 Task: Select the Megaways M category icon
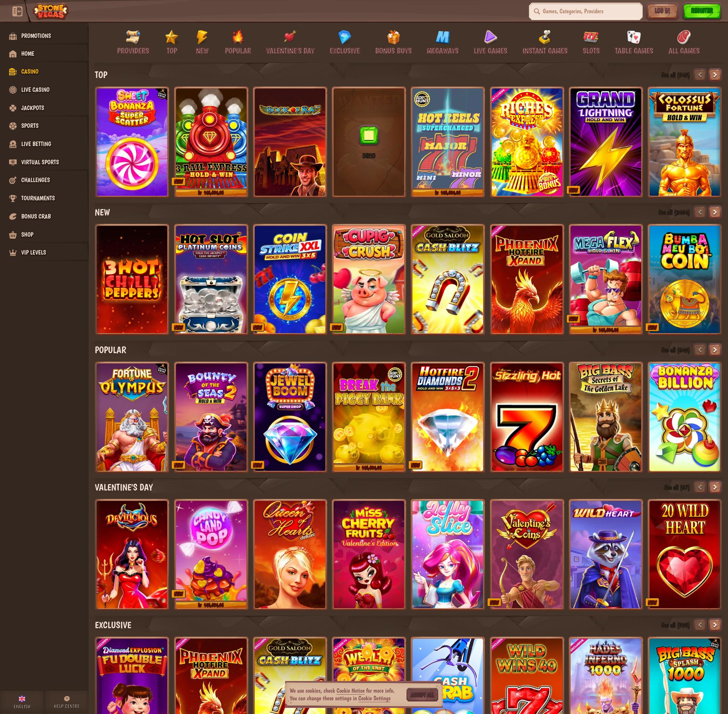tap(442, 37)
